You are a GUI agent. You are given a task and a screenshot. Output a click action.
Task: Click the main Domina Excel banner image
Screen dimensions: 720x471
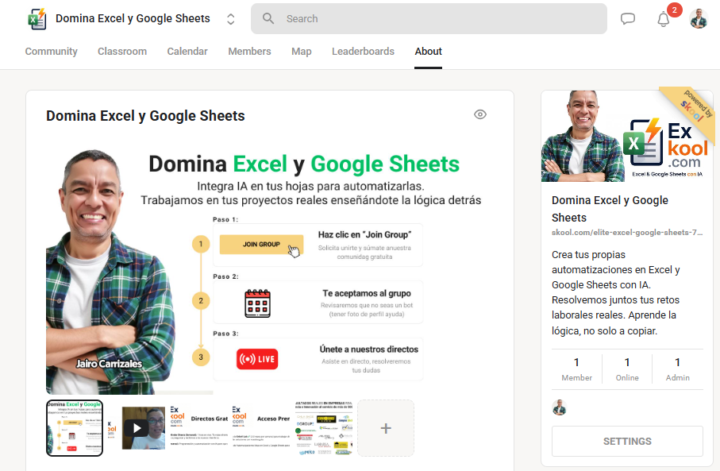(x=268, y=271)
